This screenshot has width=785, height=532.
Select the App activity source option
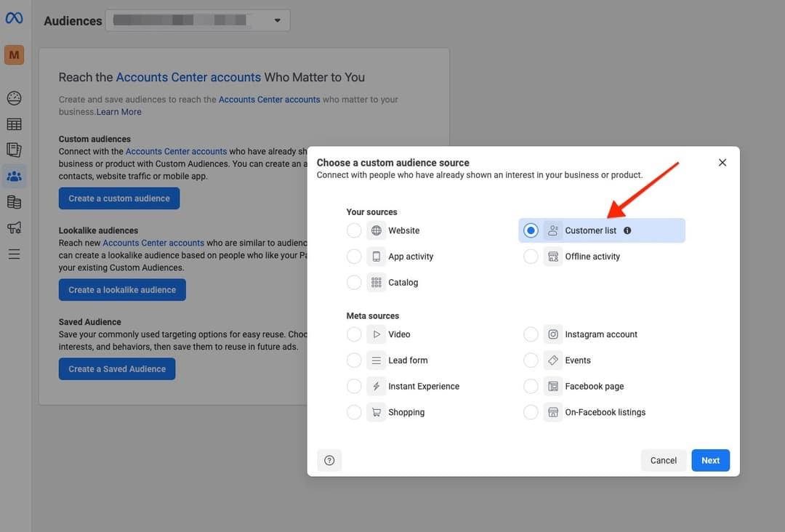(x=354, y=257)
